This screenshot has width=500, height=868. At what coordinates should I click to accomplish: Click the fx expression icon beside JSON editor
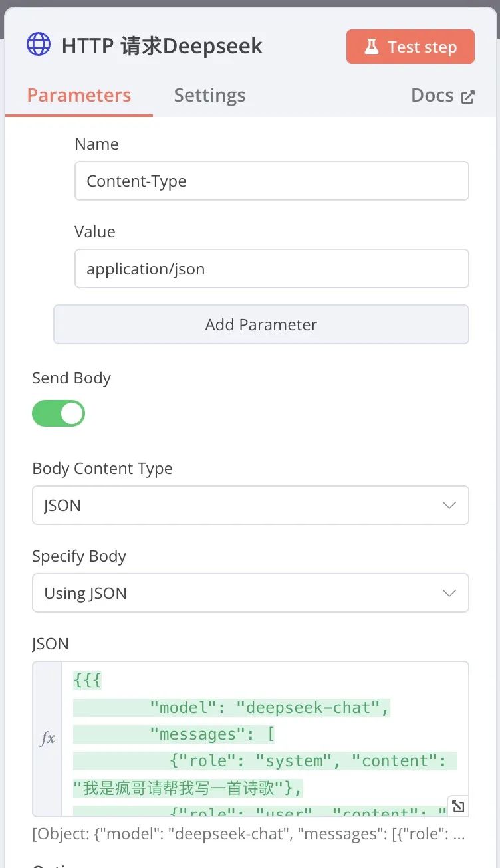pyautogui.click(x=48, y=738)
